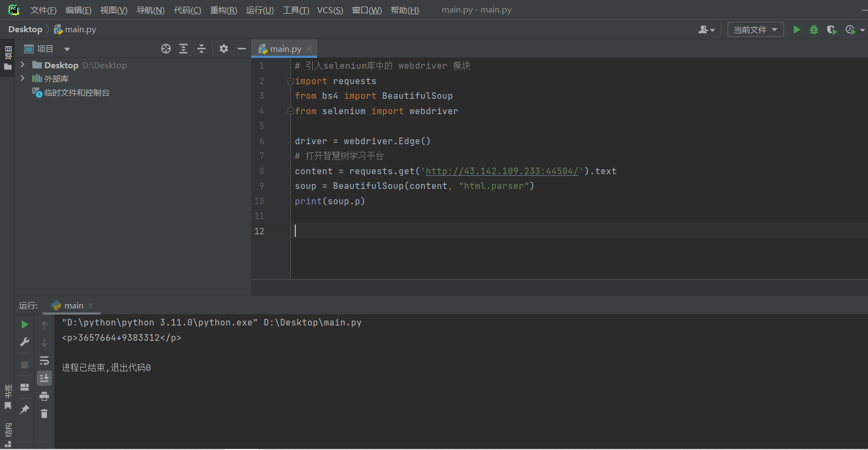Select the Desktop D:\Desktop tree row

133,65
